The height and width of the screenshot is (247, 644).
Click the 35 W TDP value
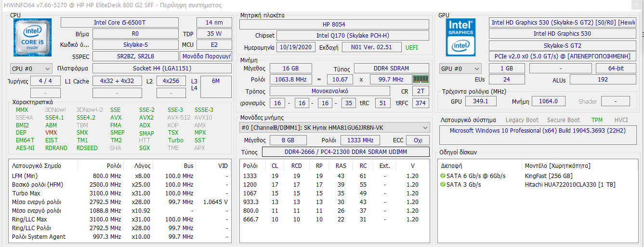pyautogui.click(x=214, y=34)
